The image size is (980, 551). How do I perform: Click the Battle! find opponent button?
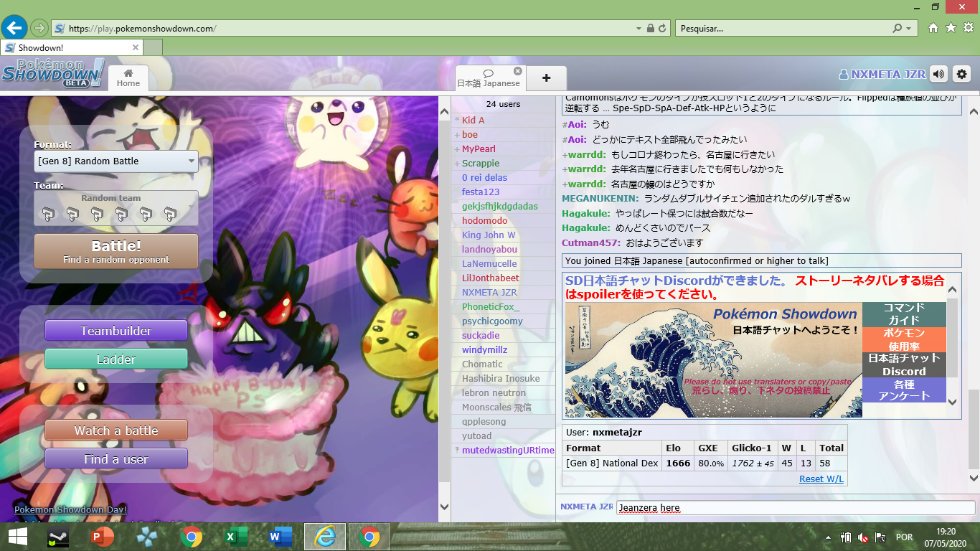pos(116,252)
